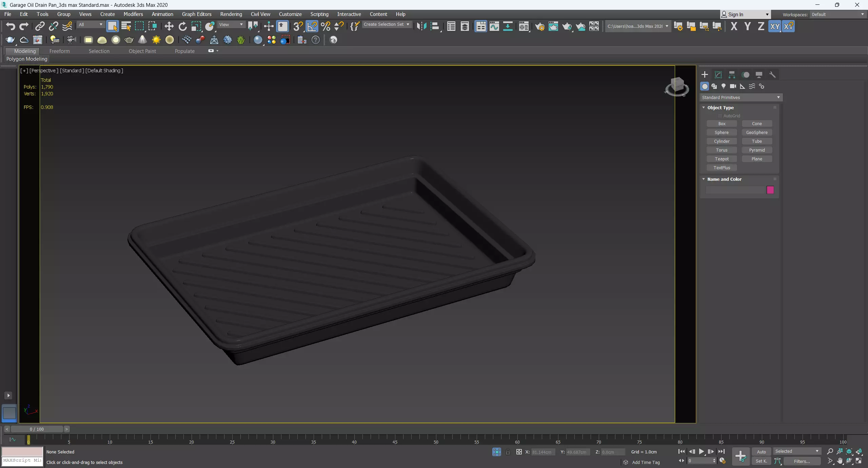Viewport: 868px width, 468px height.
Task: Open the Customize menu
Action: (290, 14)
